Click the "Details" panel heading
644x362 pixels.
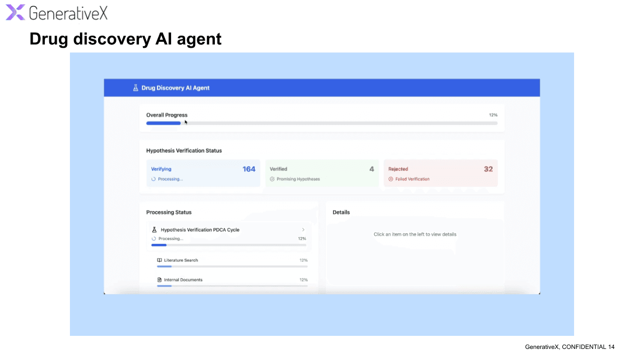pyautogui.click(x=341, y=212)
